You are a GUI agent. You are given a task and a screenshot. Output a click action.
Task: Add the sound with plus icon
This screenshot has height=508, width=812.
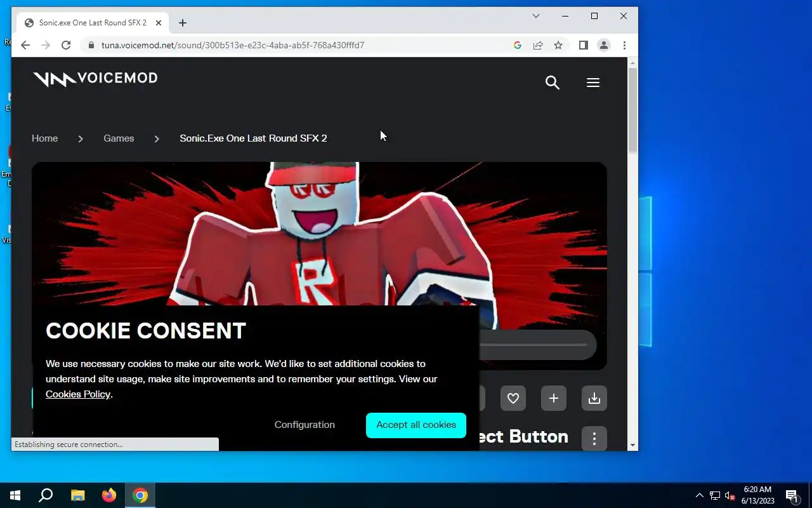(554, 398)
